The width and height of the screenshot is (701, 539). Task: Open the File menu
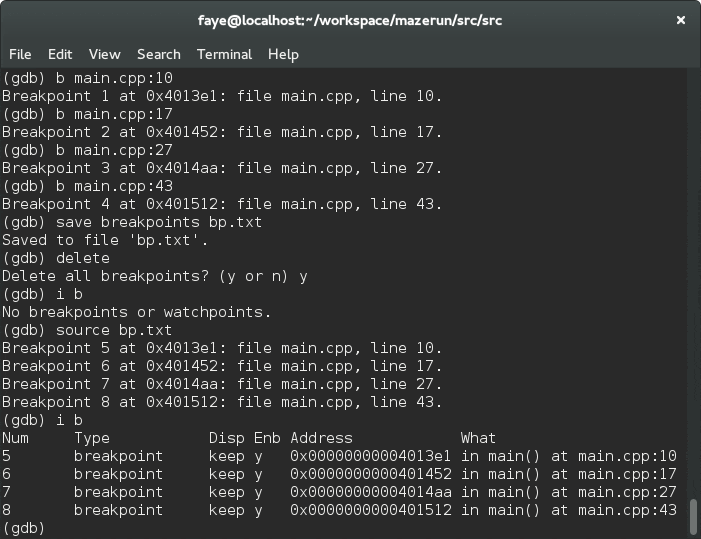coord(20,55)
